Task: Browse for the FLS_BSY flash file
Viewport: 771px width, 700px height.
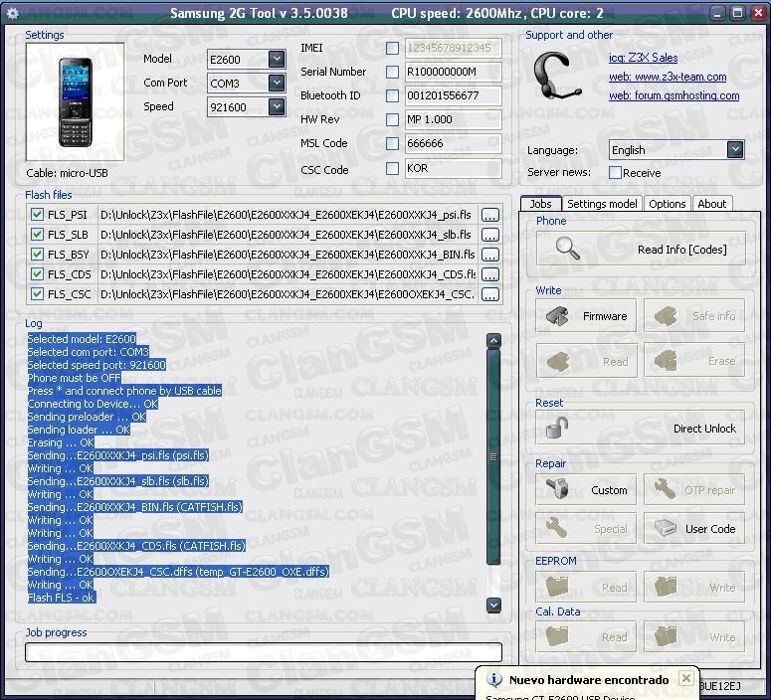Action: click(x=489, y=255)
